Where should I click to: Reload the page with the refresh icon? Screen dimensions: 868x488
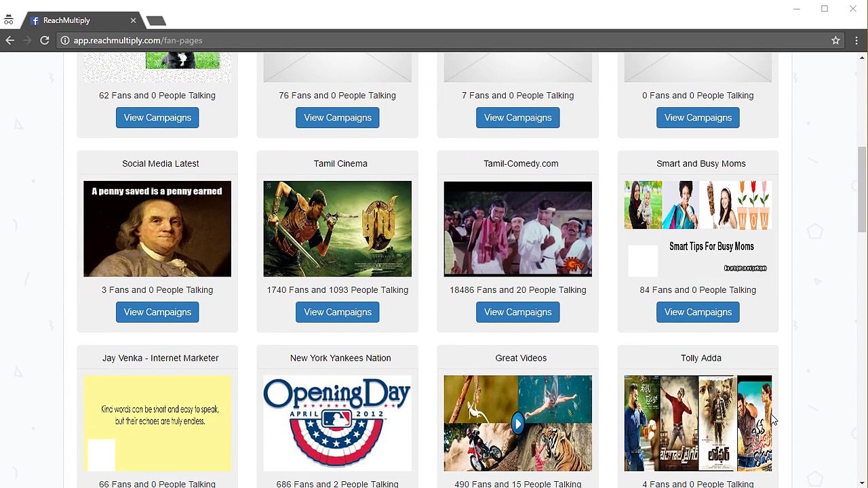[45, 41]
